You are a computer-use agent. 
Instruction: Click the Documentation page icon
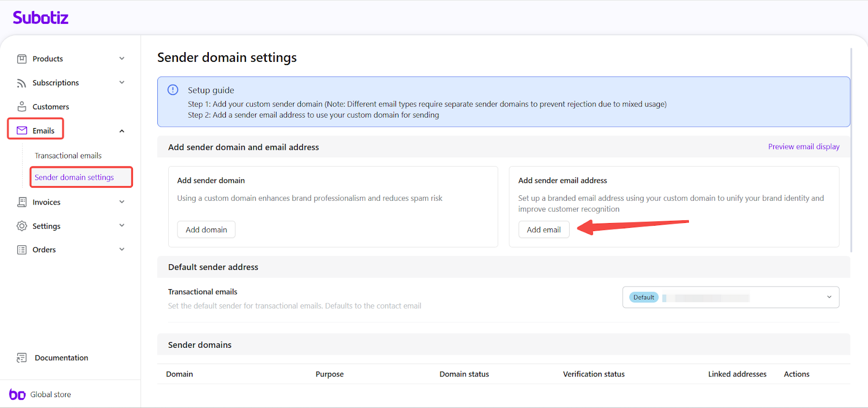click(22, 358)
